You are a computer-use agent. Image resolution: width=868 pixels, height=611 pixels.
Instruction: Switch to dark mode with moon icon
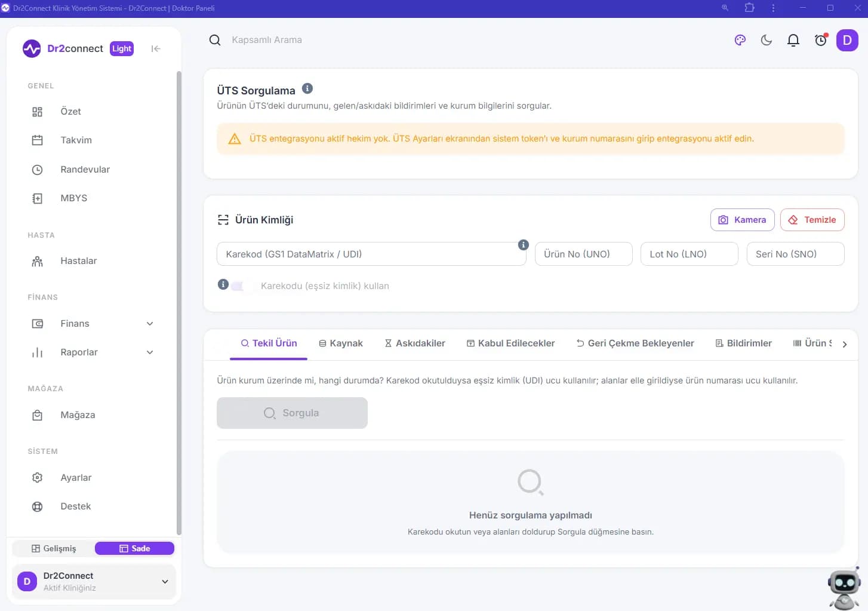(767, 40)
